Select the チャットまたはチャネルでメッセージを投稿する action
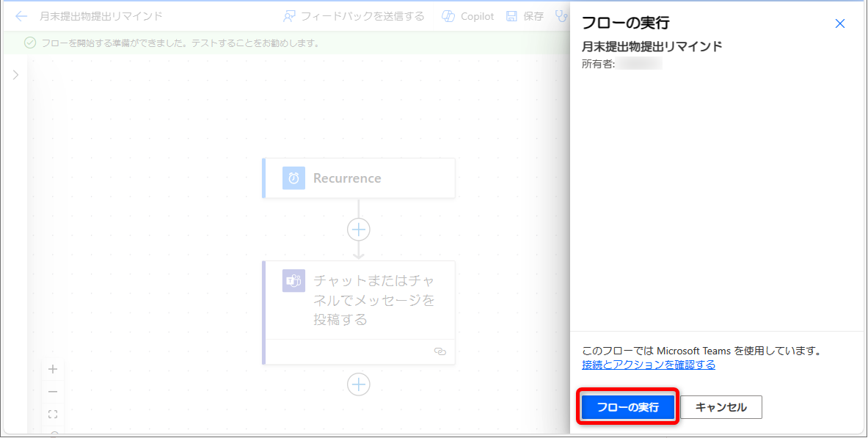The image size is (868, 438). pos(373,300)
